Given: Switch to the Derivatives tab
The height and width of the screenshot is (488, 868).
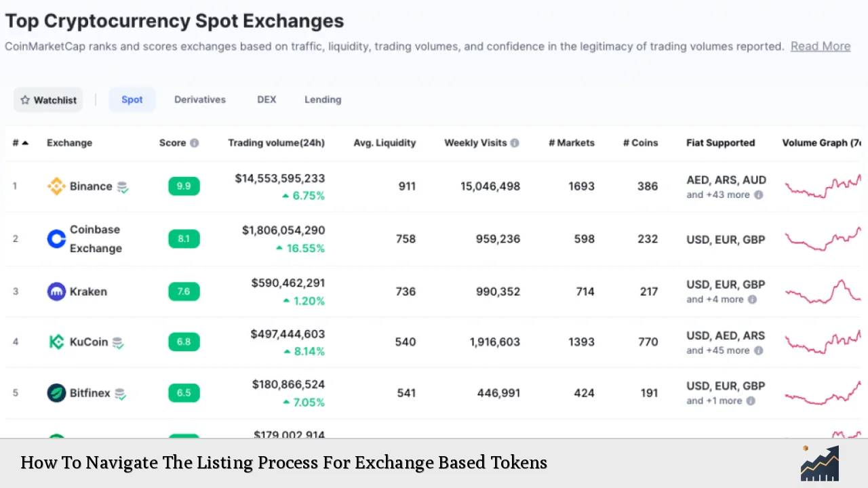Looking at the screenshot, I should (200, 100).
